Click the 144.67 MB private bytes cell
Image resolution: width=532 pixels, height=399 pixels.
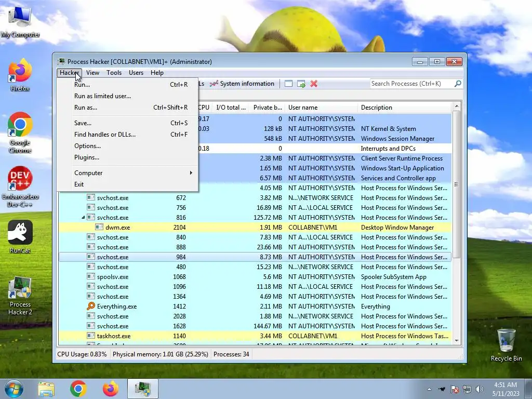268,326
